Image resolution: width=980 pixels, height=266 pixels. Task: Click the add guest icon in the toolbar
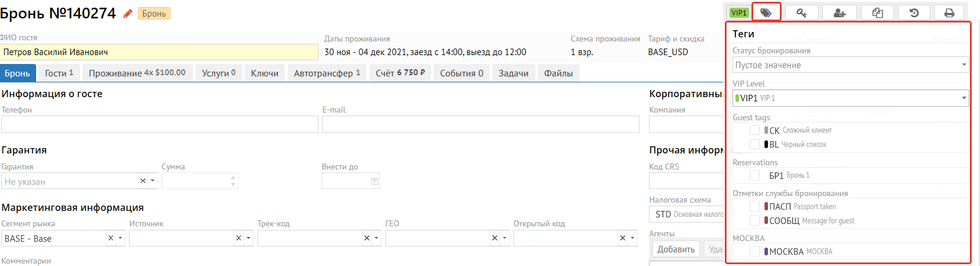click(839, 12)
